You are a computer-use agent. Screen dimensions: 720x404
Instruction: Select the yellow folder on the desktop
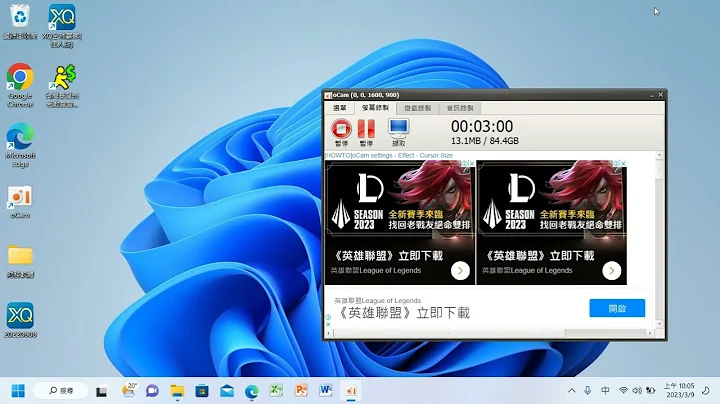(20, 262)
